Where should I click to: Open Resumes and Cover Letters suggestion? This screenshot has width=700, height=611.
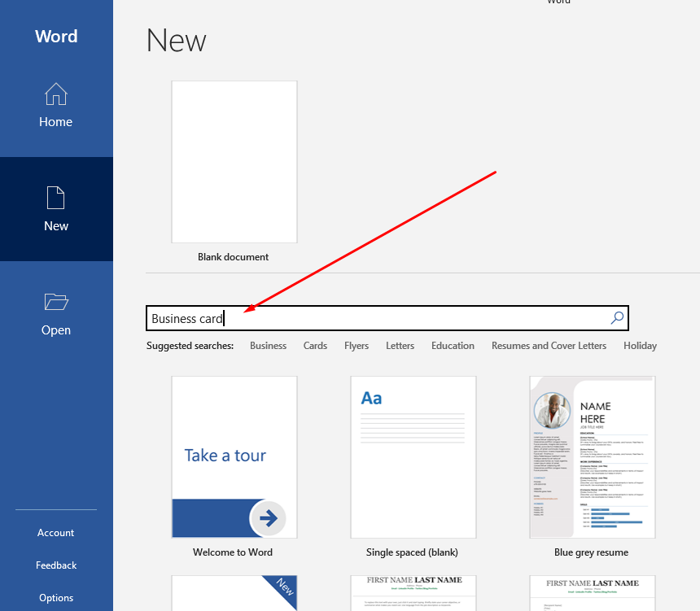549,346
